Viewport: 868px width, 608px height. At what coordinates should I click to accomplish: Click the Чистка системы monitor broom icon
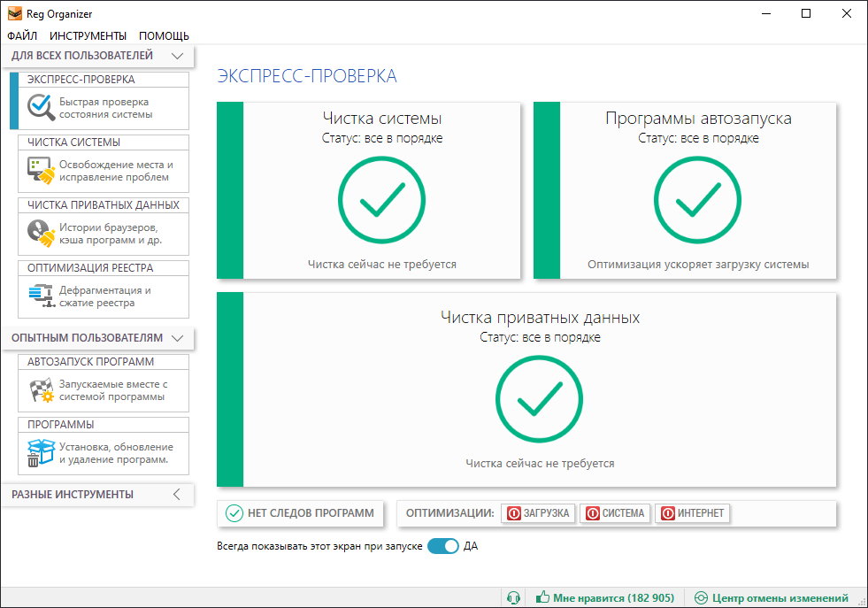(41, 171)
